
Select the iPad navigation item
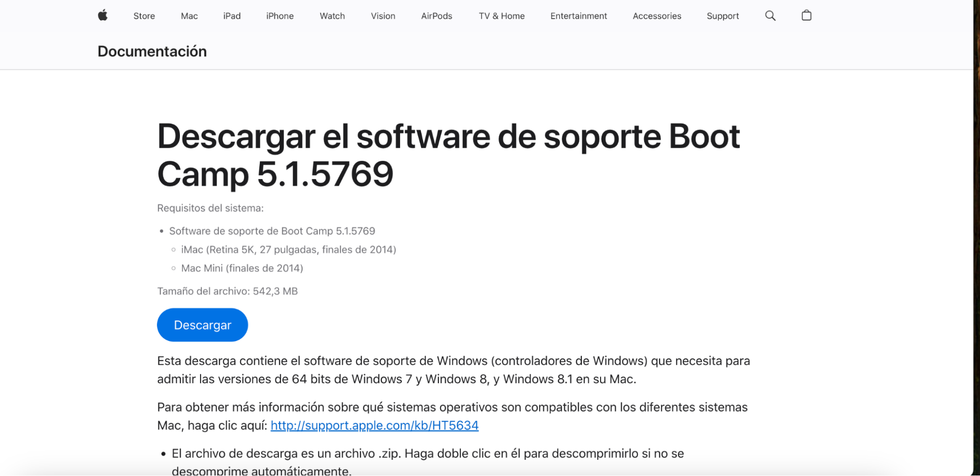(x=231, y=16)
